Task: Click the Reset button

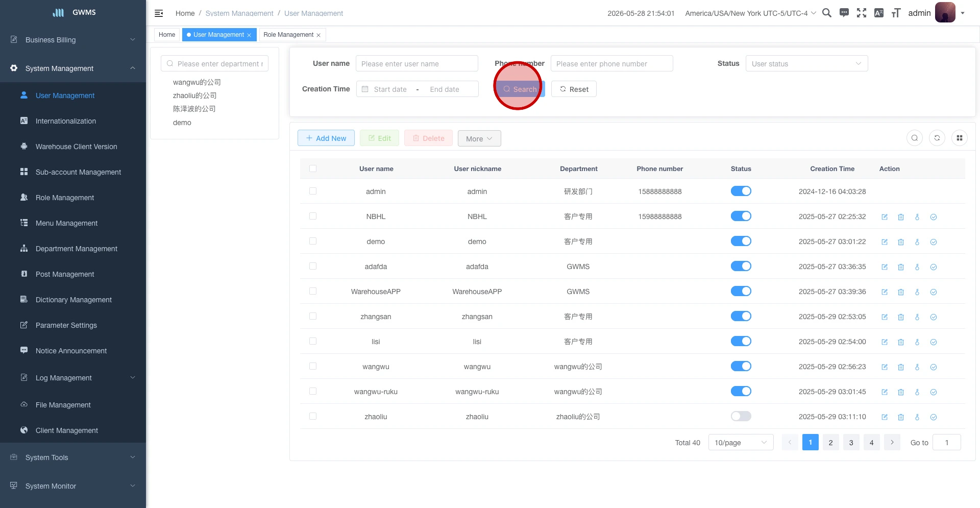Action: click(x=574, y=89)
